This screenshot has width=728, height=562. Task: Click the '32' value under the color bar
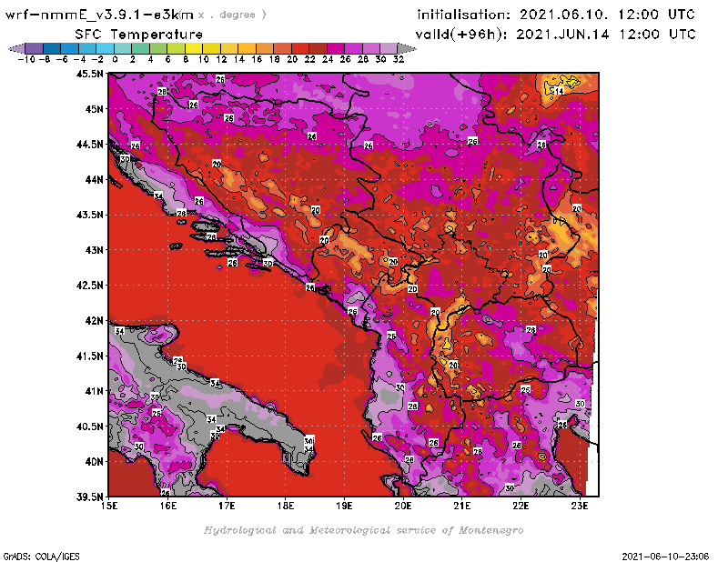(x=399, y=59)
